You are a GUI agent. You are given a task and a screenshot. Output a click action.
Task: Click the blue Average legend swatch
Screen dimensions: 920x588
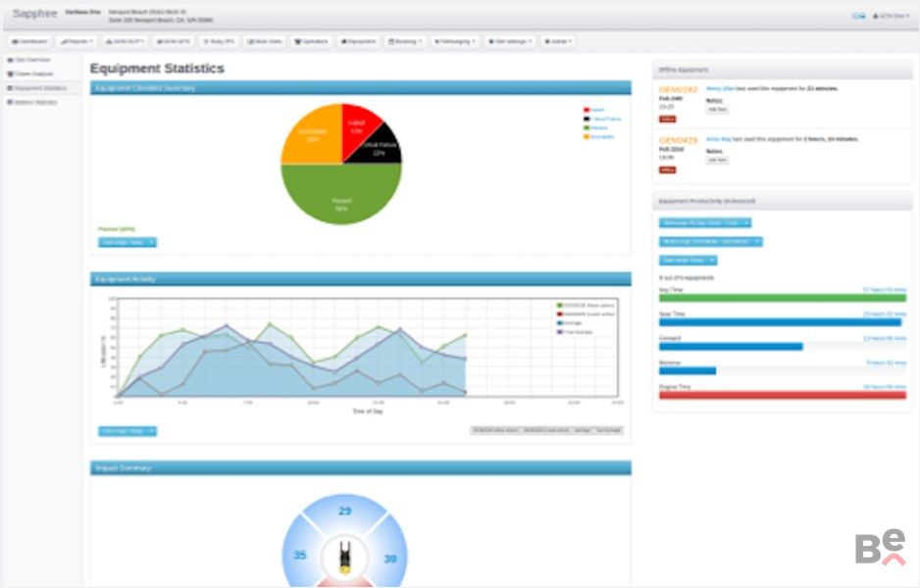pos(560,323)
